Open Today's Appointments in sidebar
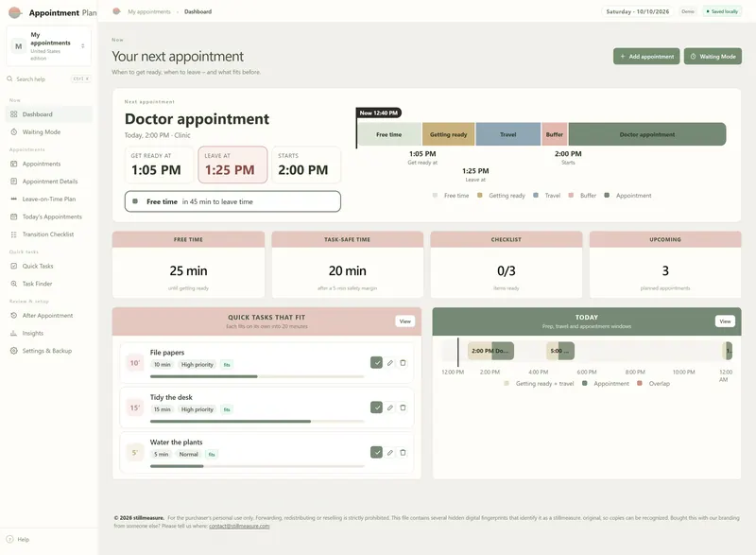The width and height of the screenshot is (756, 555). click(48, 217)
